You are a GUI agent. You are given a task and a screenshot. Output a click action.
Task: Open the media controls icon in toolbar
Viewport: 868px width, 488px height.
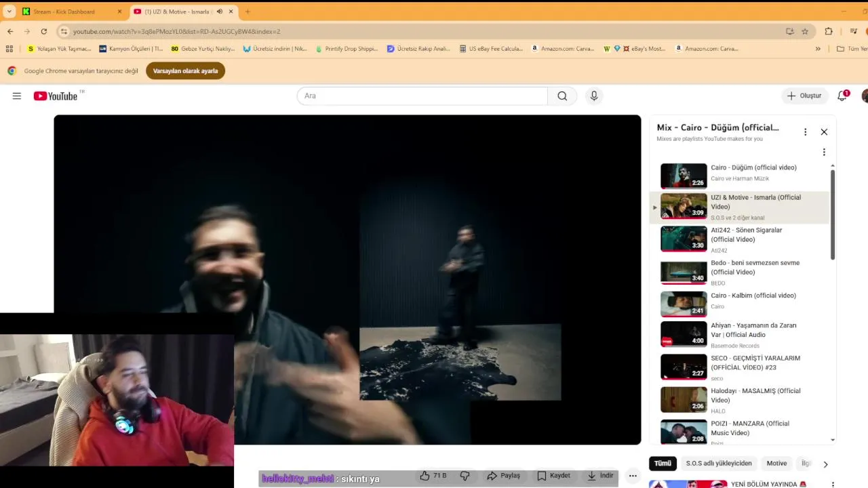point(853,31)
